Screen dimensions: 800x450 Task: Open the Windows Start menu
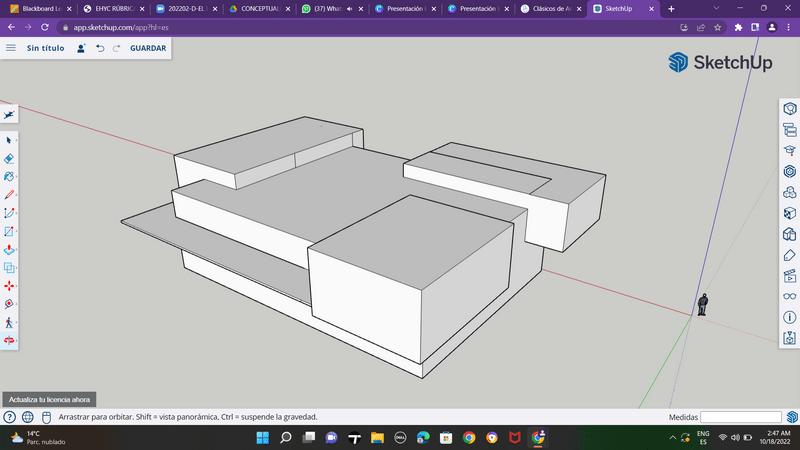tap(263, 438)
